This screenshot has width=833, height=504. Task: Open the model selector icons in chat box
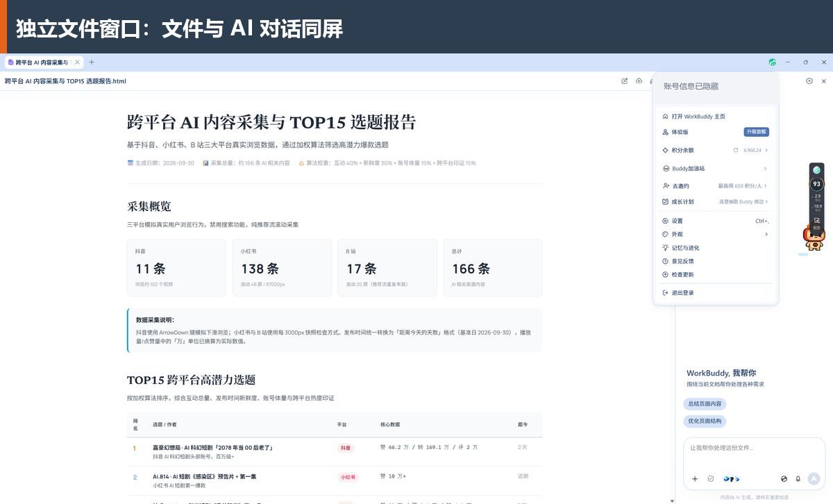coord(732,479)
